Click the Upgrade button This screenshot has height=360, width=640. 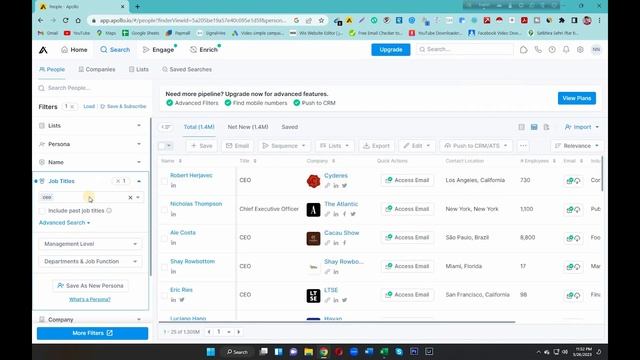[391, 49]
